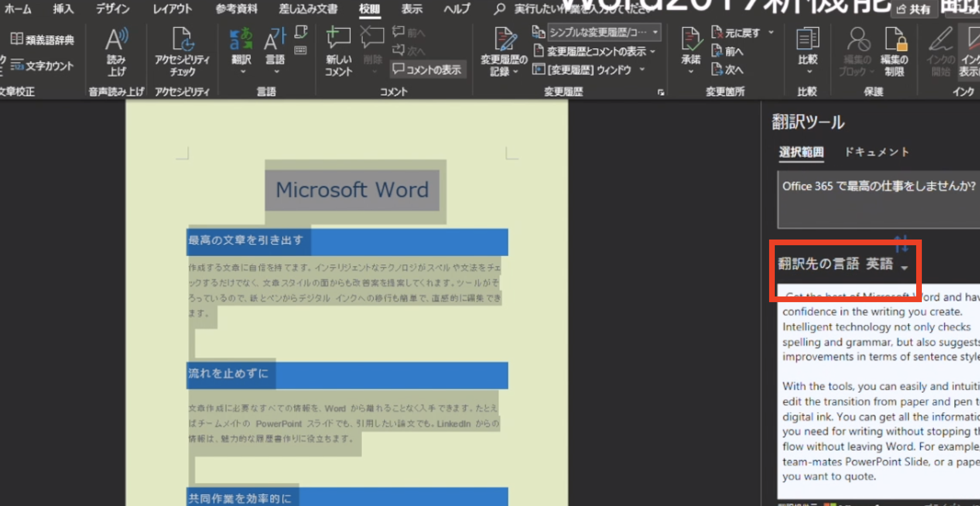Expand 変更履歴とコメントの表示 dropdown
This screenshot has height=506, width=980.
point(597,51)
